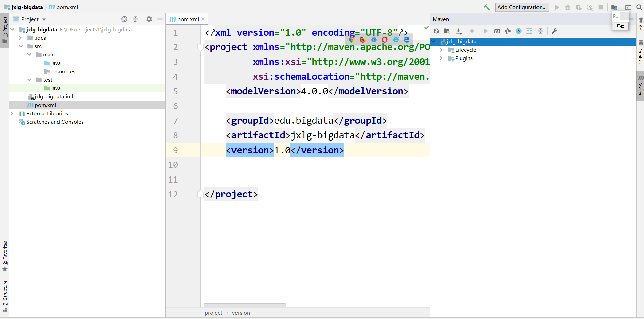The width and height of the screenshot is (644, 319).
Task: Click Maven Expand All icon
Action: click(x=529, y=31)
